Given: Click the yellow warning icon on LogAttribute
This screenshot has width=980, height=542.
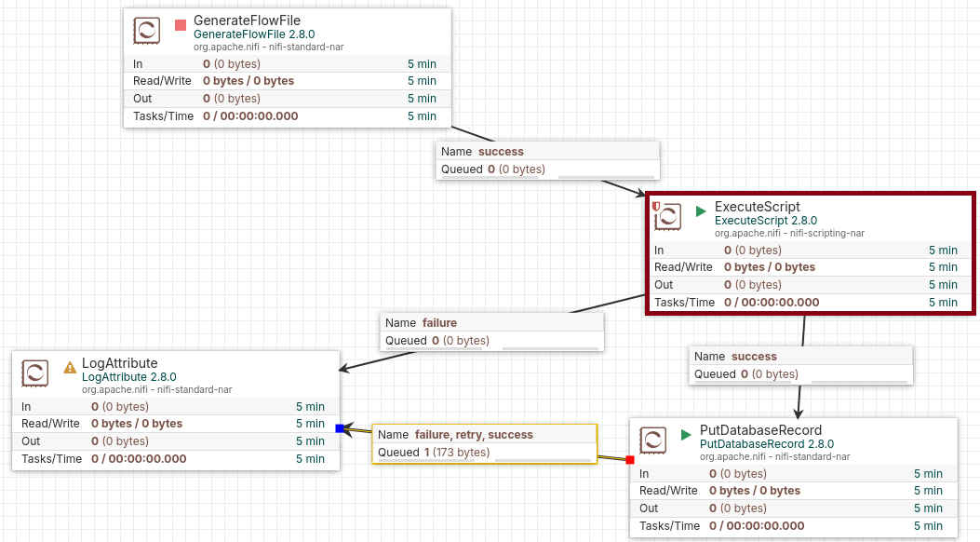Looking at the screenshot, I should point(70,368).
